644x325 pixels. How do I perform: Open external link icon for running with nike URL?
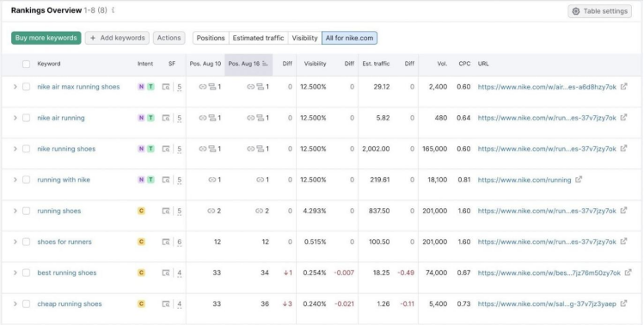click(x=579, y=180)
